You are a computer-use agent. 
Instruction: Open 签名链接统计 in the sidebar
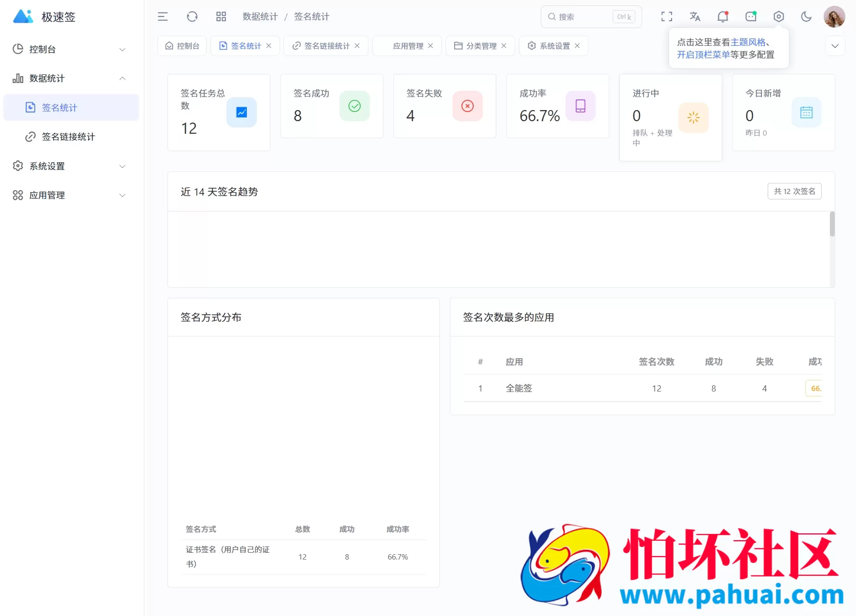click(71, 137)
